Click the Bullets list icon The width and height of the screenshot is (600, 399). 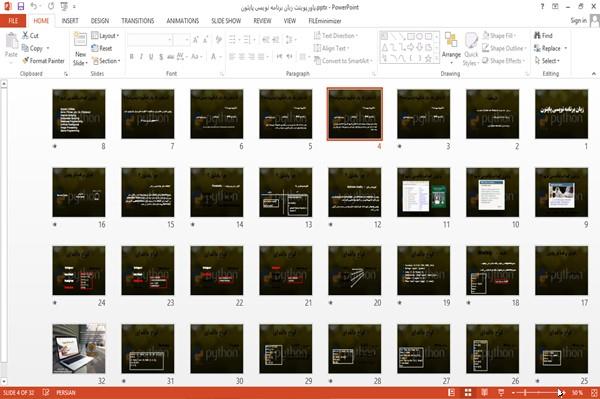pos(232,40)
